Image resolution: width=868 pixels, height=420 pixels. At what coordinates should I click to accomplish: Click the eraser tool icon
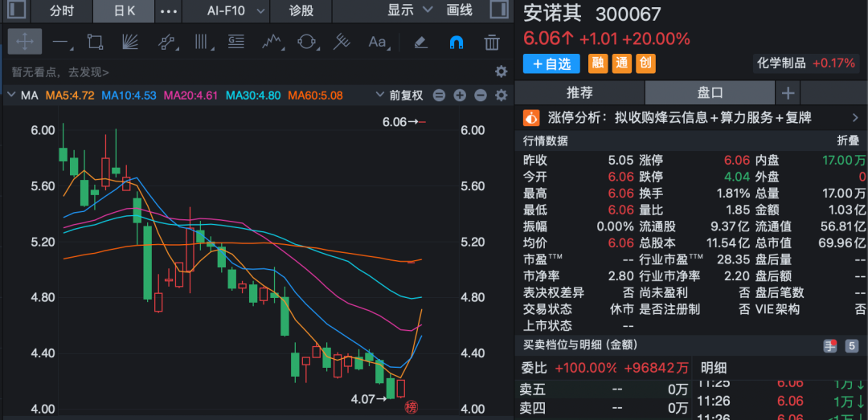(420, 42)
